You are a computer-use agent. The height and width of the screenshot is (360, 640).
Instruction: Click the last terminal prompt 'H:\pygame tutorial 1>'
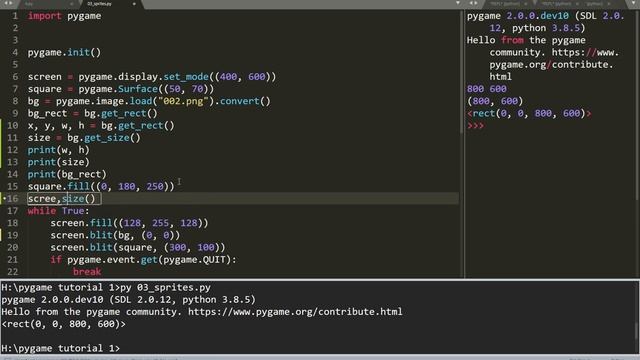tap(60, 348)
